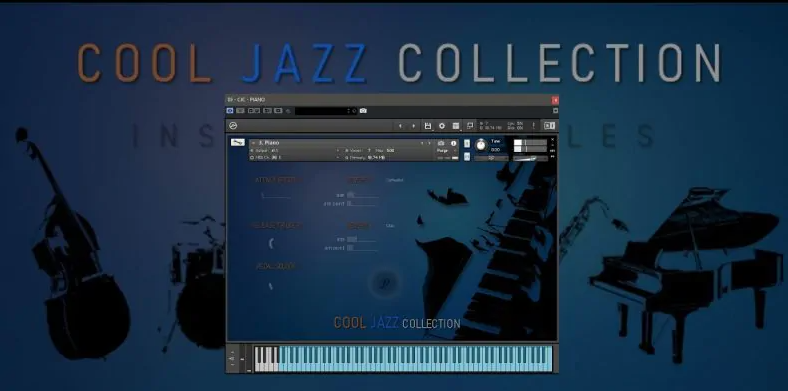The width and height of the screenshot is (788, 391).
Task: Toggle the NI info panel icon
Action: point(549,126)
